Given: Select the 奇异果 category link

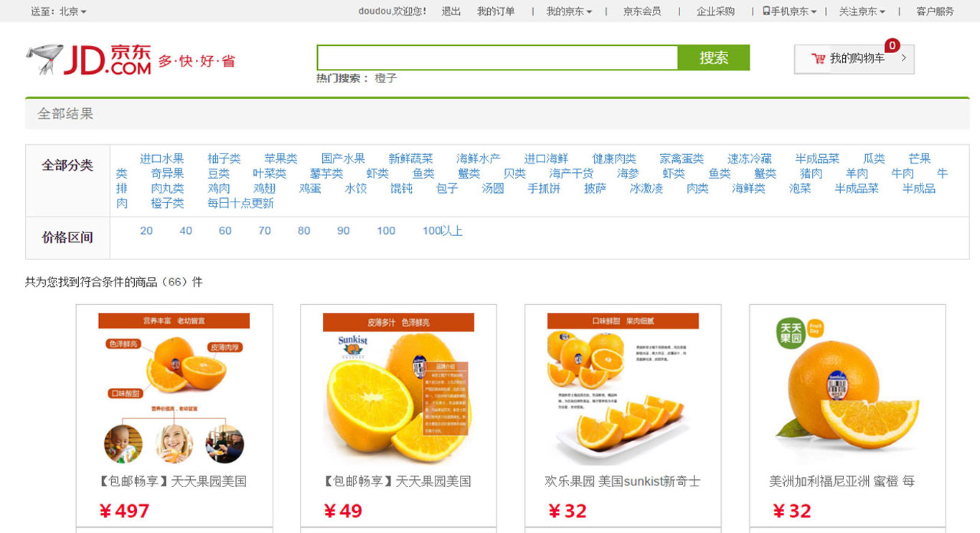Looking at the screenshot, I should [x=167, y=174].
